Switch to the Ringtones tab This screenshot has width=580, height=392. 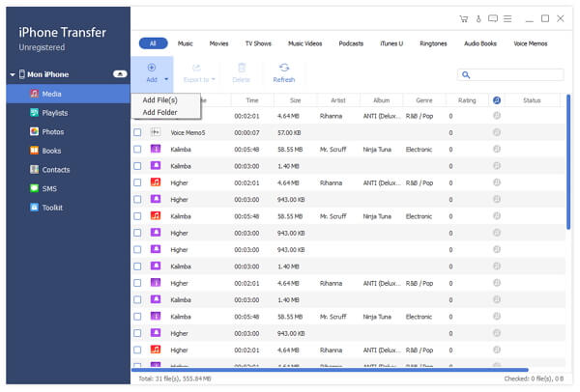point(433,43)
